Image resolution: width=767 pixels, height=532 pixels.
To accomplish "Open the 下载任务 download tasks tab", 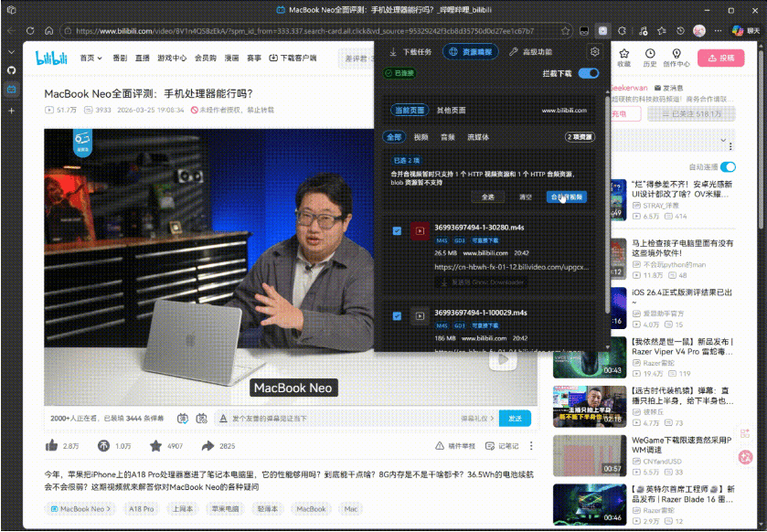I will (410, 52).
